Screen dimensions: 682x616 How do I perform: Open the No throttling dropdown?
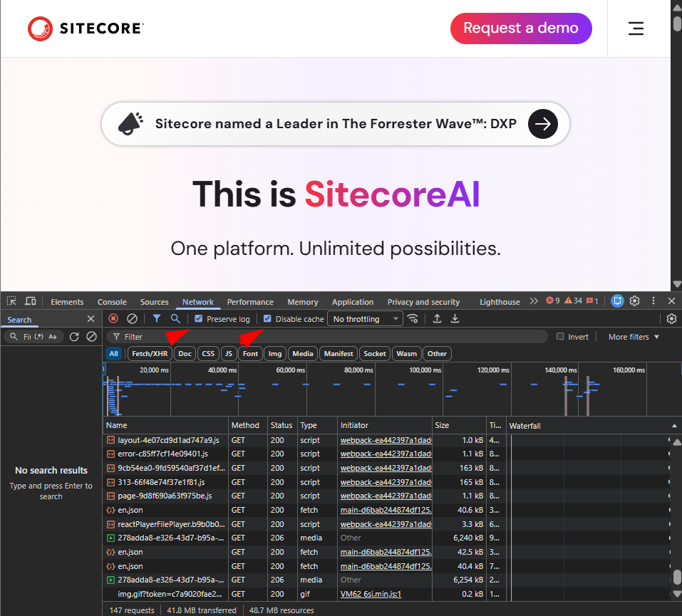(366, 319)
